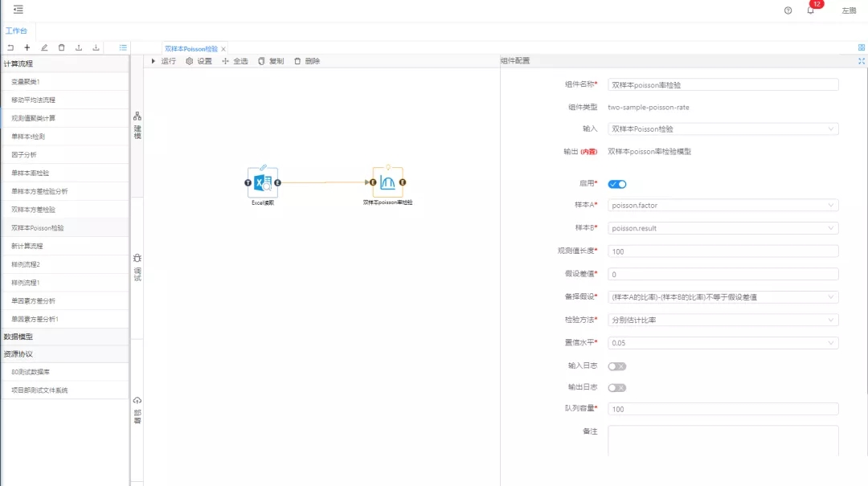Enable the 输入日志 switch
The width and height of the screenshot is (868, 486).
(x=617, y=366)
